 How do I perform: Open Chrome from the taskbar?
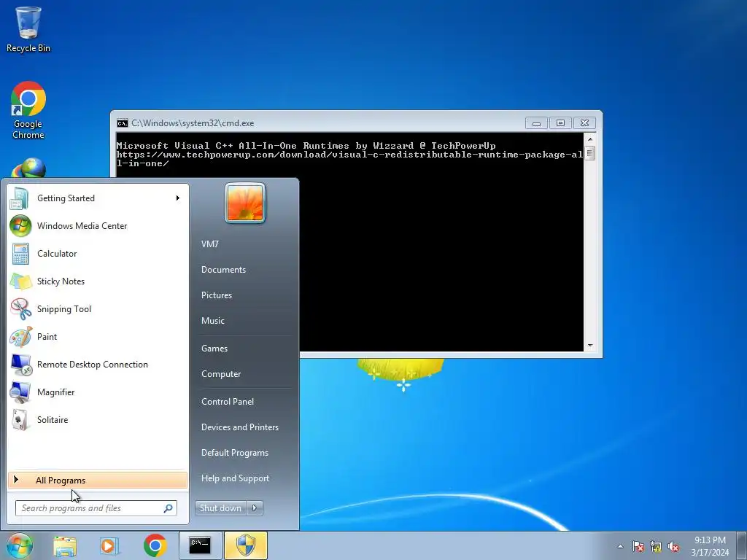tap(155, 545)
